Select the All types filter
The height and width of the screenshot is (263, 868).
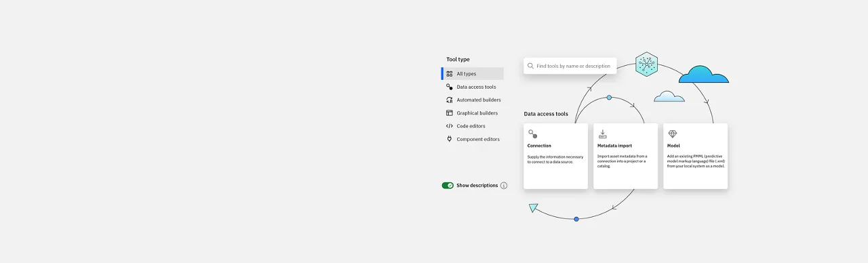[x=473, y=74]
